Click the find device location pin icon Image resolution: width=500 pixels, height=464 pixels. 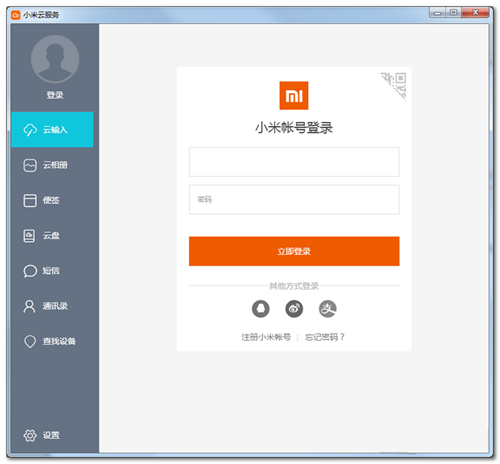coord(30,342)
